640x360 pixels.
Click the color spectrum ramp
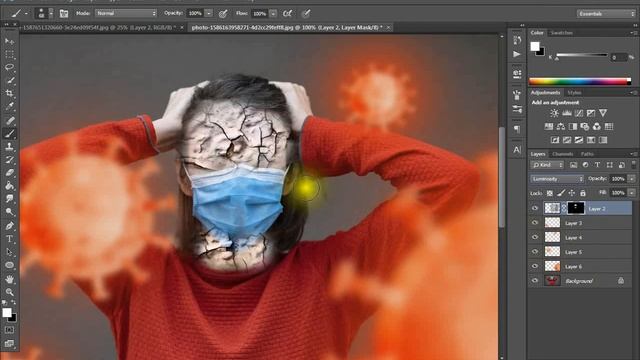coord(580,81)
